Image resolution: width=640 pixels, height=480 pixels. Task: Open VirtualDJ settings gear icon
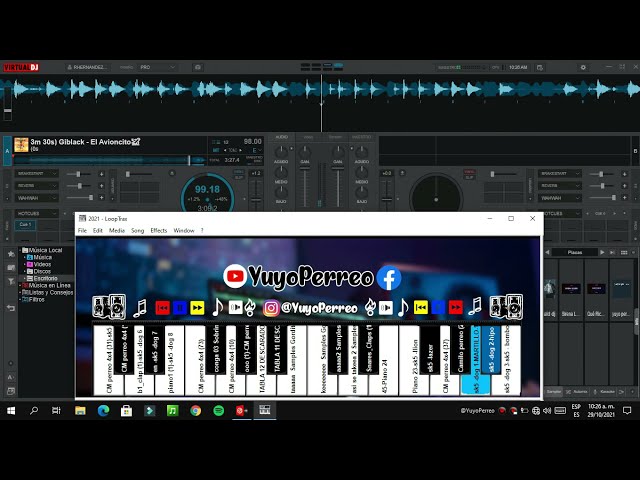(x=583, y=67)
